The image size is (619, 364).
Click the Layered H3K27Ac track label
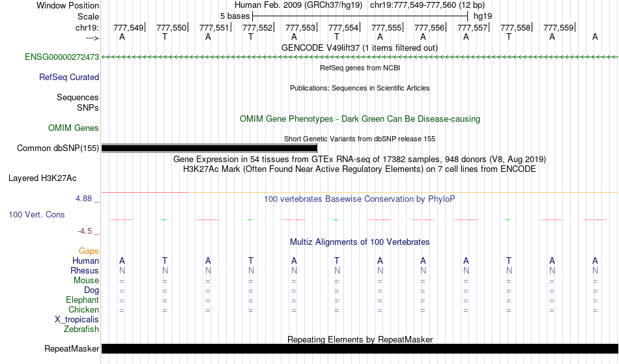tap(42, 178)
